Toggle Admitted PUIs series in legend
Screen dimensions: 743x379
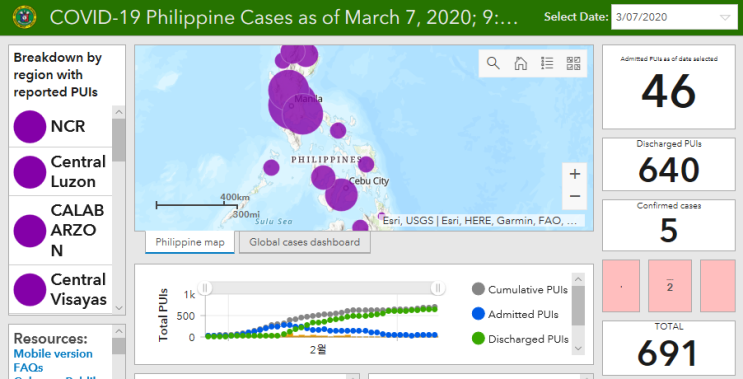pos(516,314)
